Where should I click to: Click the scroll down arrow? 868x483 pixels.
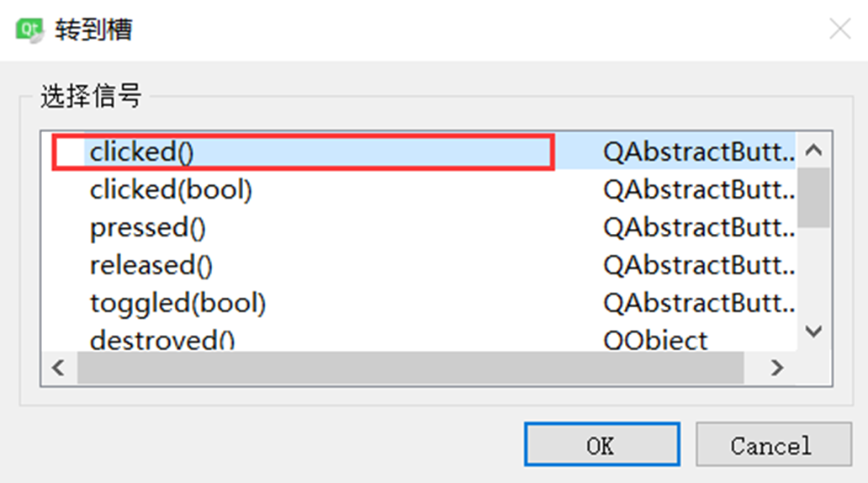coord(813,332)
